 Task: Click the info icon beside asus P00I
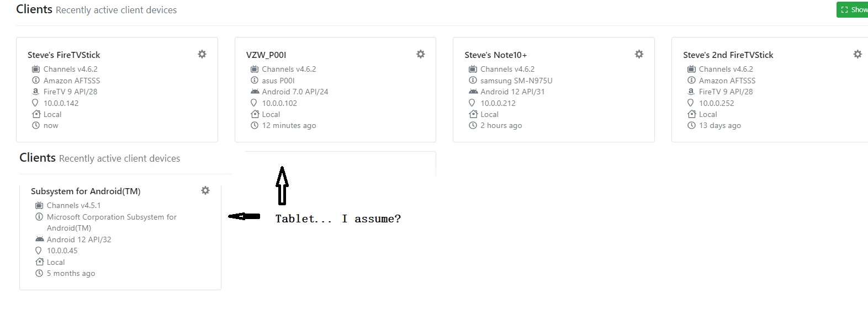(255, 81)
